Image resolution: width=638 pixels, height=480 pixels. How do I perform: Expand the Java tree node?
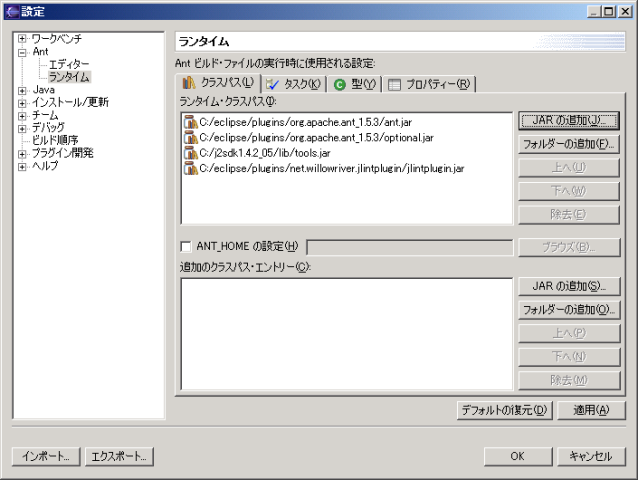point(22,90)
